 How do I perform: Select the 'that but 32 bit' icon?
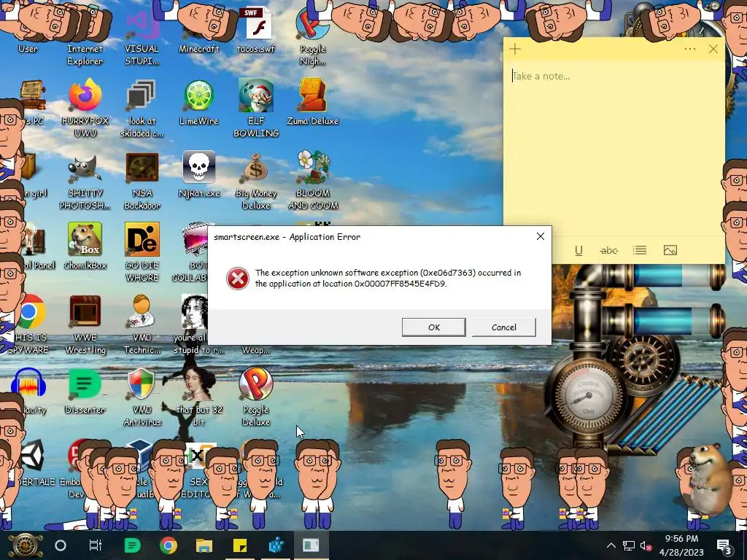click(198, 397)
